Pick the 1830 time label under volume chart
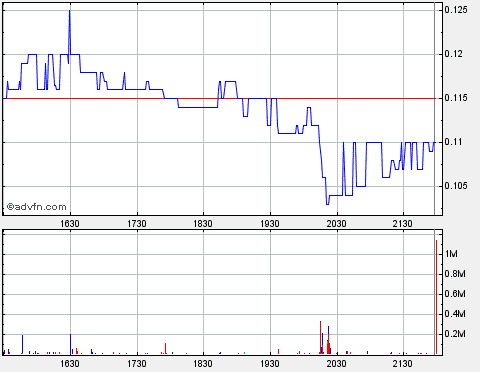 (x=203, y=364)
